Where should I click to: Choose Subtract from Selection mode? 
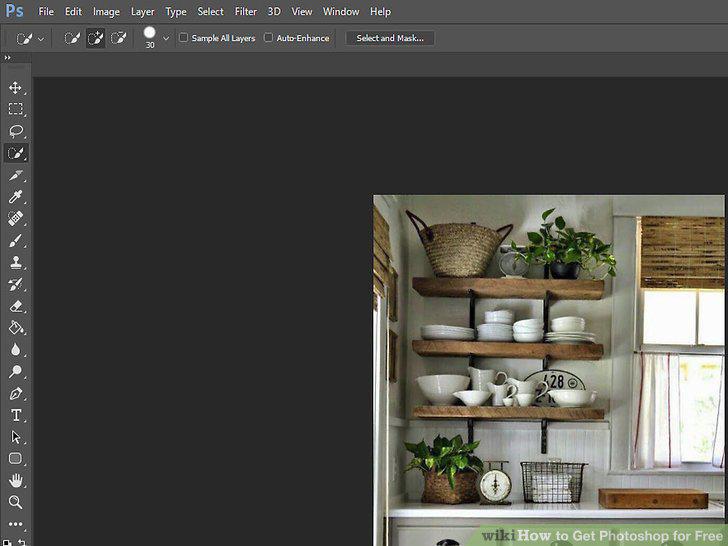(x=118, y=38)
